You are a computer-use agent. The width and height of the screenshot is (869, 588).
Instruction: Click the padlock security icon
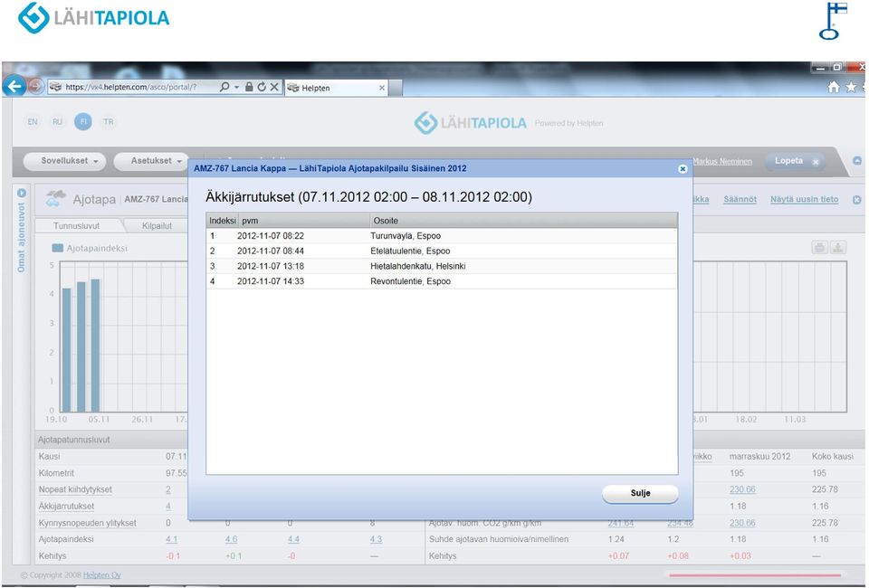click(x=249, y=87)
